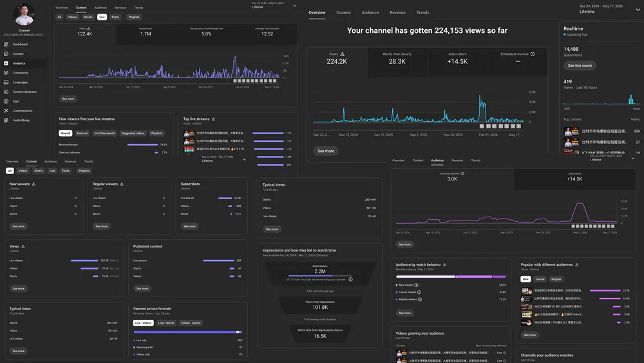
Task: Click See more under Popular with different audiences list
Action: coord(530,335)
